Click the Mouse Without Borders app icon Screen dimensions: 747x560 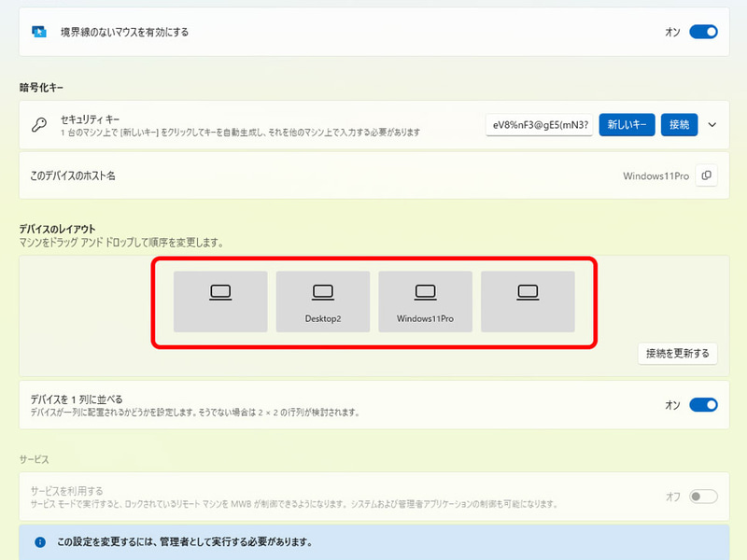[39, 31]
